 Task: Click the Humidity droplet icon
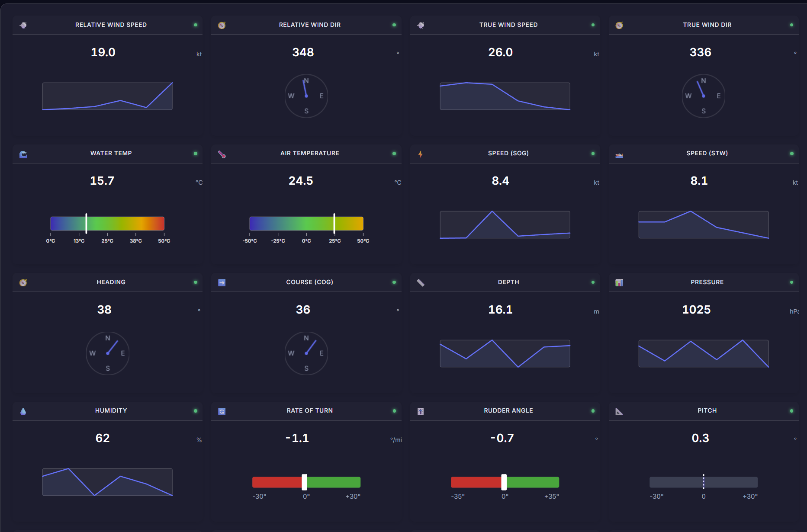(x=23, y=411)
